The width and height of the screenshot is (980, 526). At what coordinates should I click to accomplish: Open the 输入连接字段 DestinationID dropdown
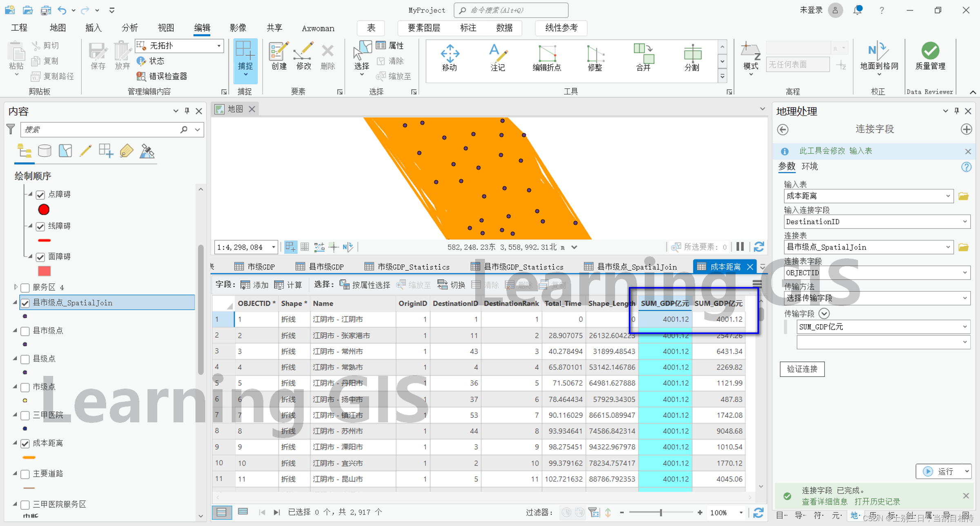tap(964, 222)
